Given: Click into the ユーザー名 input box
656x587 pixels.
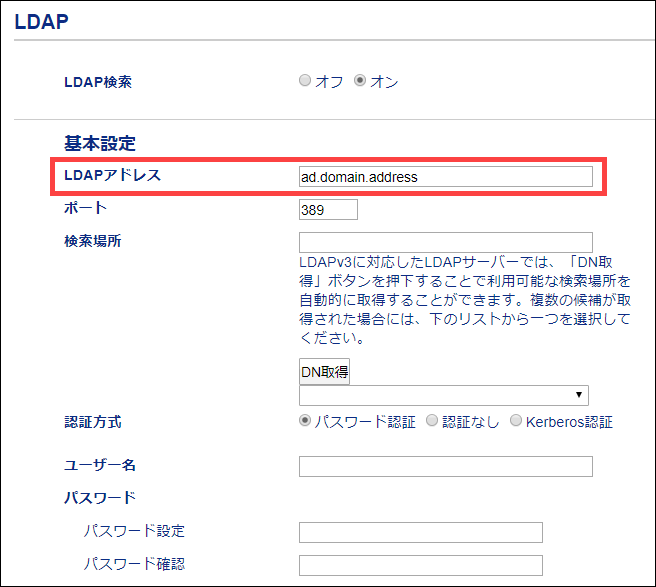Looking at the screenshot, I should point(445,467).
